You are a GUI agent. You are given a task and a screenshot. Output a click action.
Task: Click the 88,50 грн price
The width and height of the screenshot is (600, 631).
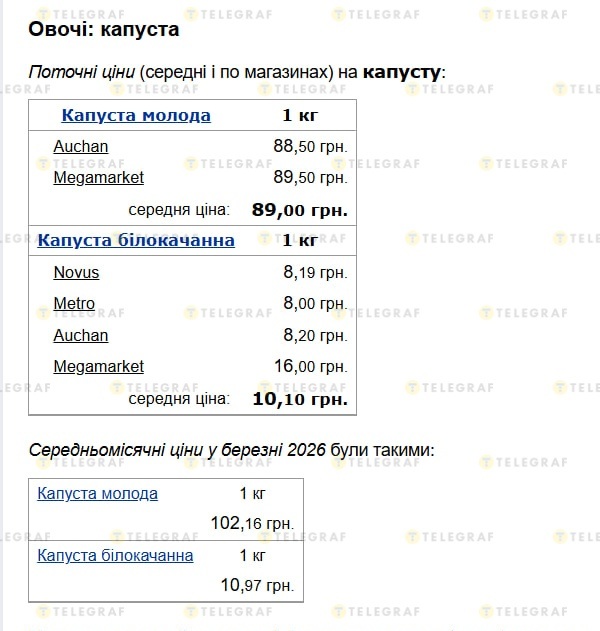click(310, 146)
